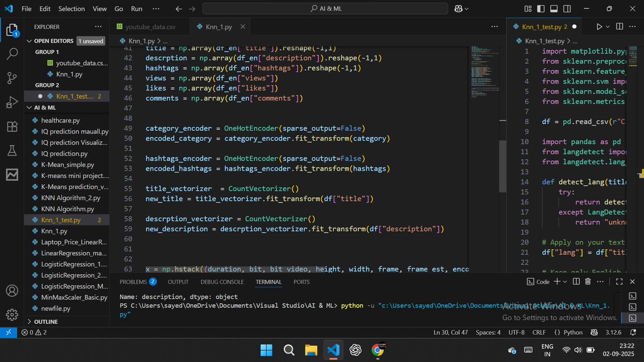Open terminal panel more actions ellipsis
The height and width of the screenshot is (362, 644).
(601, 282)
